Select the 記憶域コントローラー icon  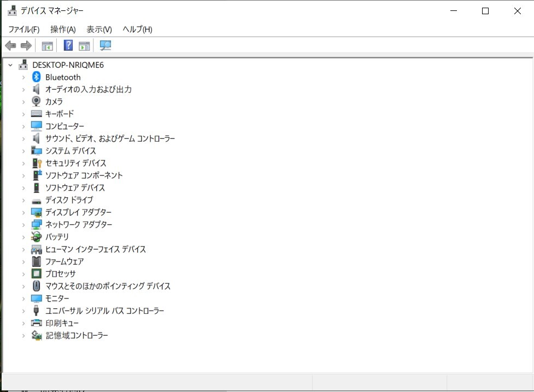click(x=37, y=335)
